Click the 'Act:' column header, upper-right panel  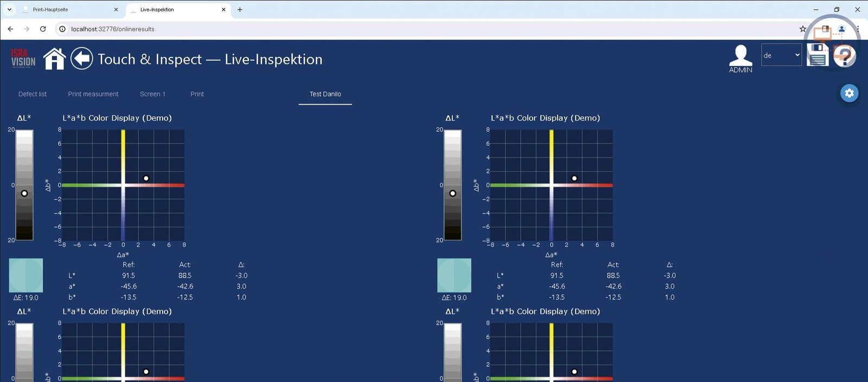pyautogui.click(x=614, y=265)
